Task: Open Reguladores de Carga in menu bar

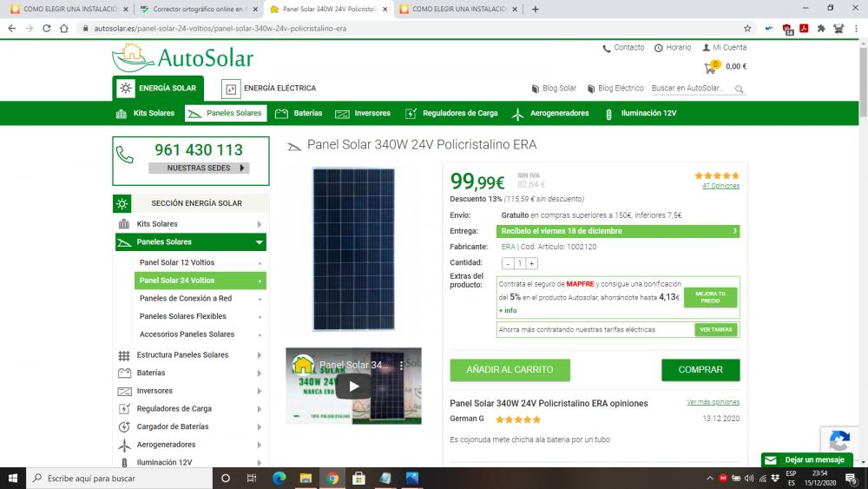Action: [x=451, y=113]
